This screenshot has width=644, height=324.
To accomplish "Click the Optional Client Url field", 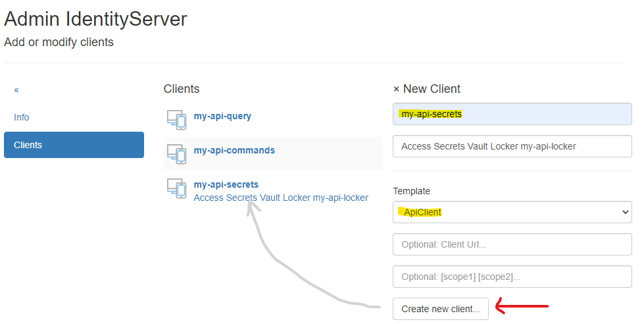I will click(512, 244).
